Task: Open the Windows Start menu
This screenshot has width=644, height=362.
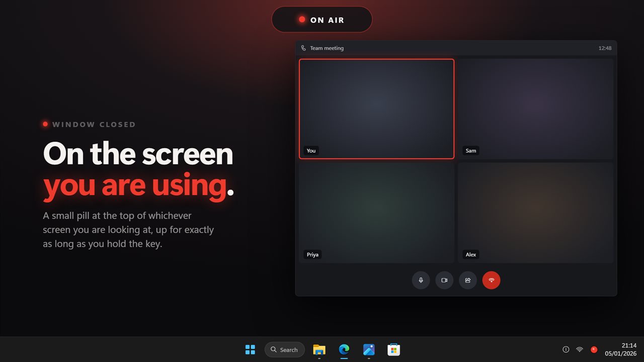Action: 250,349
